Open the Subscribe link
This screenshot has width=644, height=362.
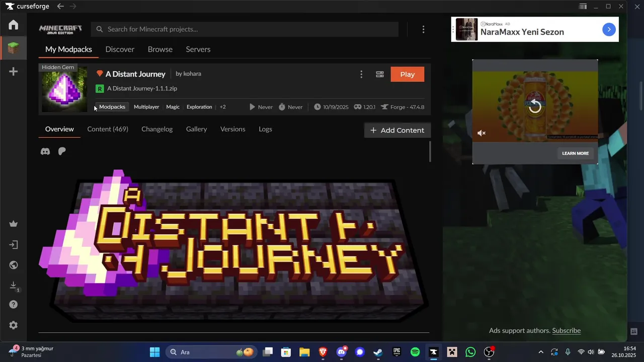click(567, 330)
